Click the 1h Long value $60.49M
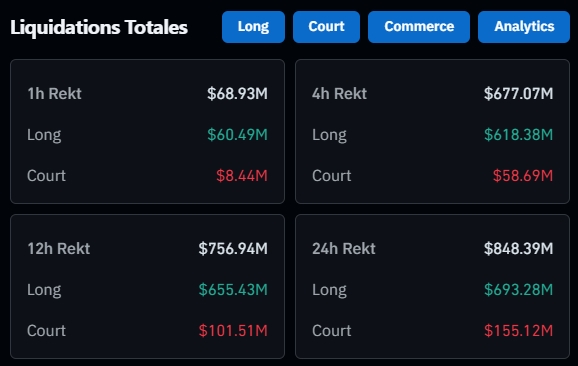This screenshot has width=578, height=366. (237, 135)
